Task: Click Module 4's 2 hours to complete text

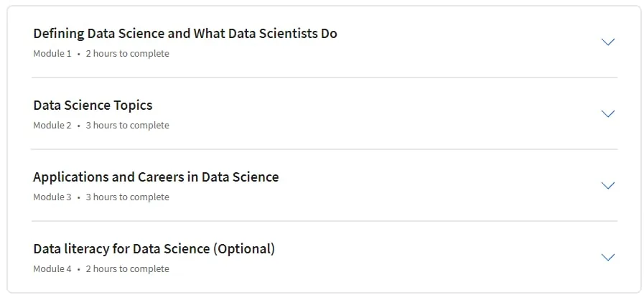Action: point(127,269)
